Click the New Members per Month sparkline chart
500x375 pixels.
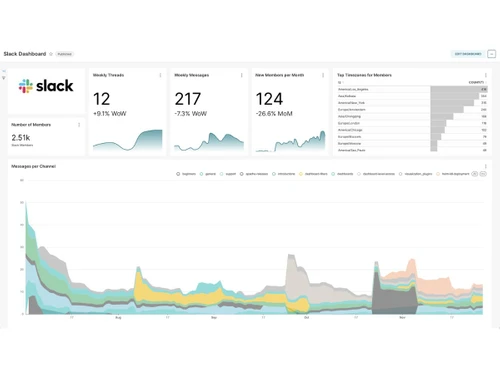coord(290,141)
